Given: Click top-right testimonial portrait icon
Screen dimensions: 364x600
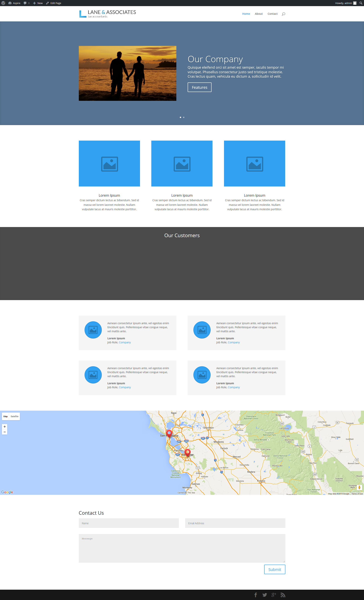Looking at the screenshot, I should coord(202,330).
